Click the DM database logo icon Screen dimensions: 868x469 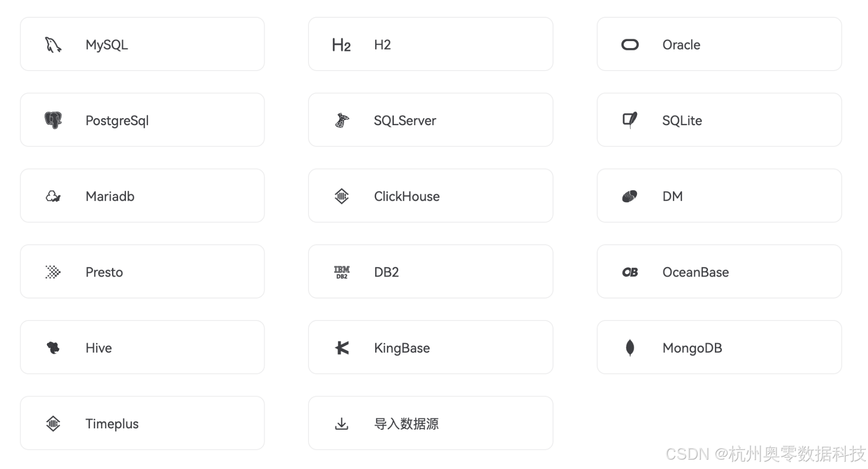point(630,196)
